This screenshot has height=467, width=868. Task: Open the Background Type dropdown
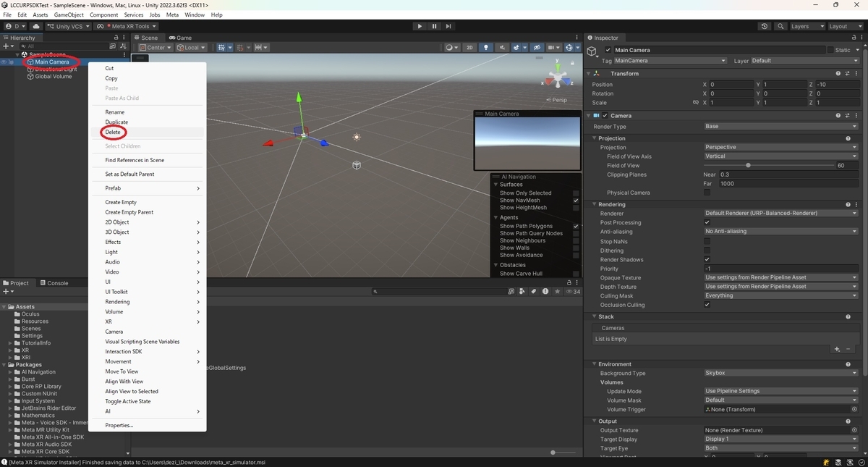(780, 373)
